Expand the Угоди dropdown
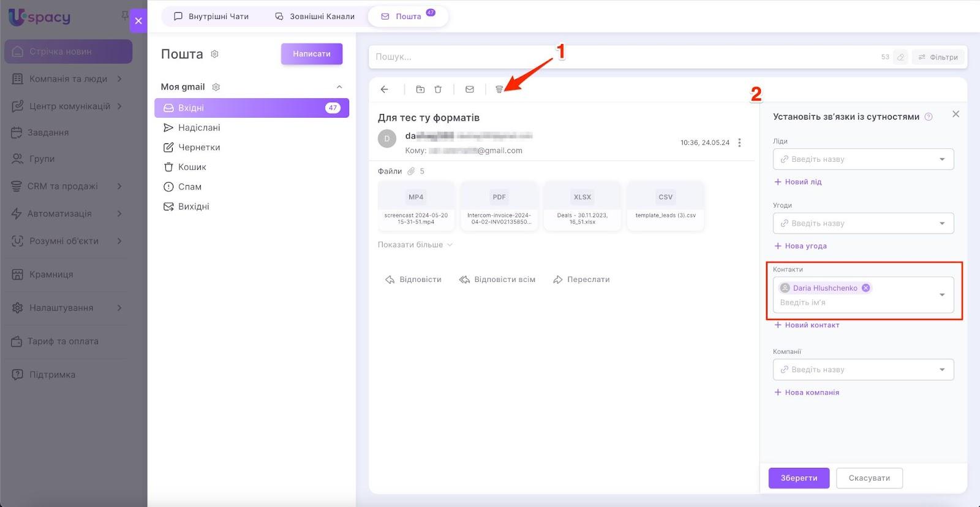The width and height of the screenshot is (980, 507). click(x=941, y=224)
